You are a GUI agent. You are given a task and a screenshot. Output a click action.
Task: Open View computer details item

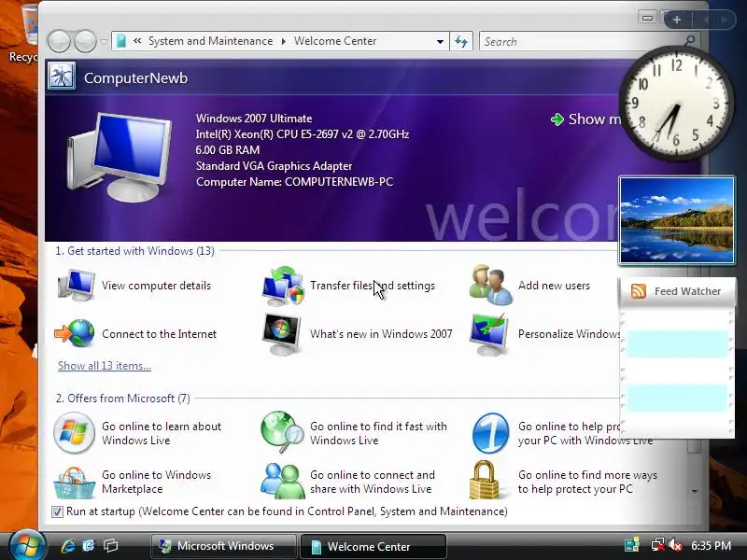pyautogui.click(x=134, y=286)
